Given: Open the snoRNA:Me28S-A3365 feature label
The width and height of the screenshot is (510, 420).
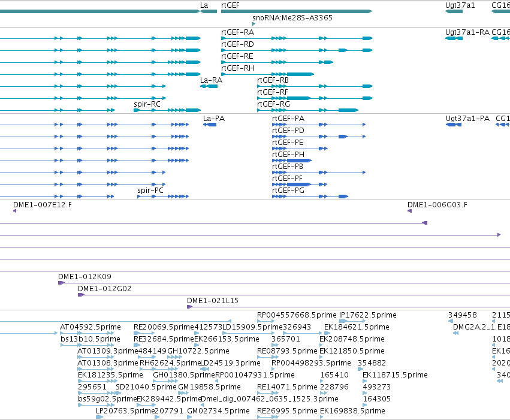Looking at the screenshot, I should 292,17.
